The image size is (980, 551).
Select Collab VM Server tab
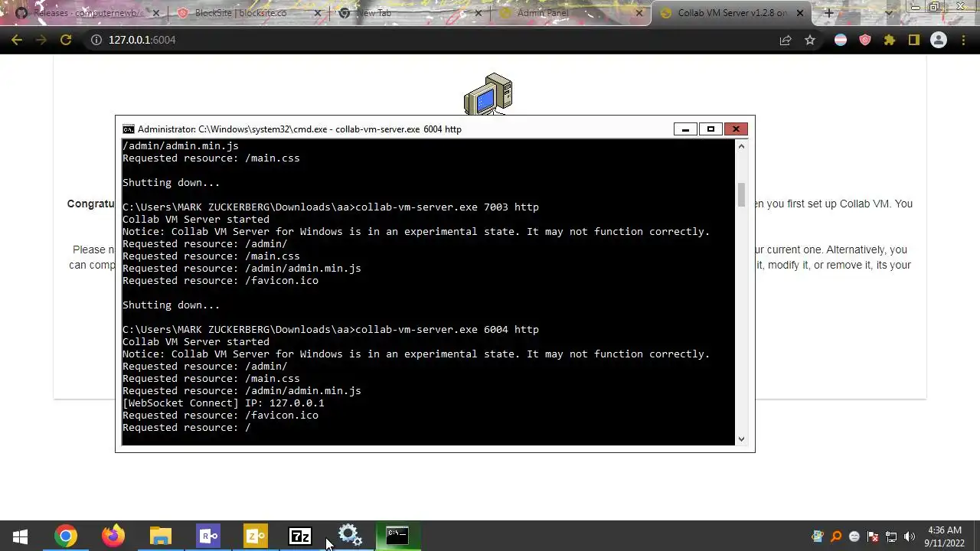(732, 13)
